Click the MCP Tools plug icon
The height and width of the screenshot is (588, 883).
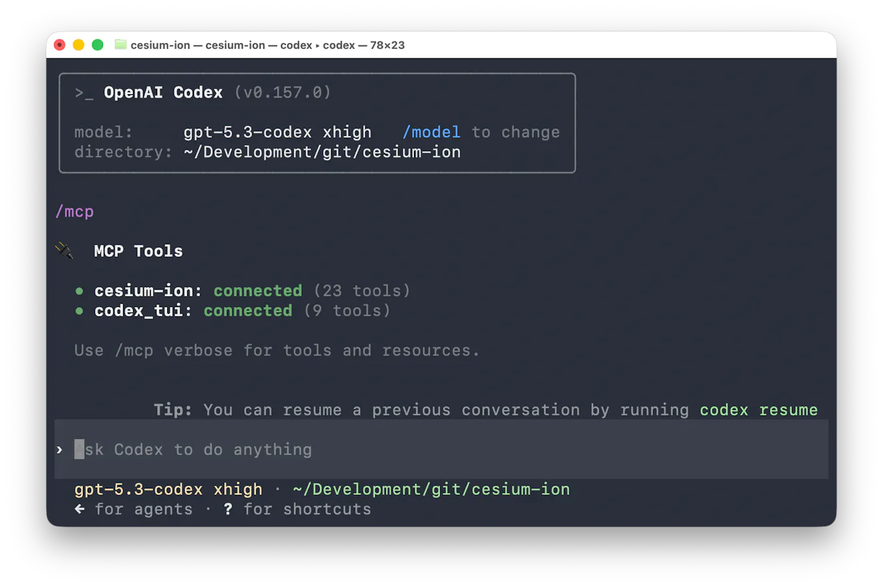(64, 251)
